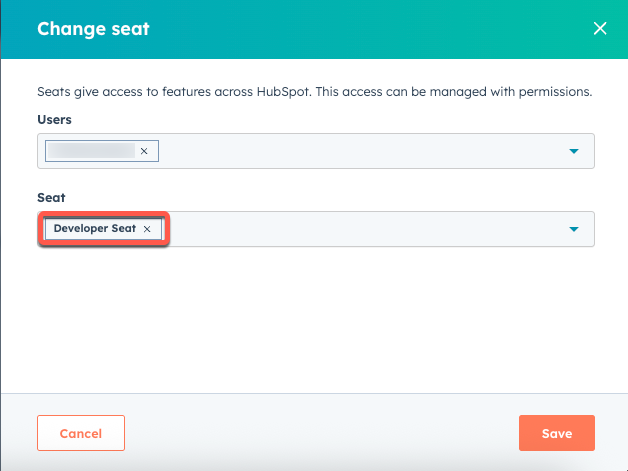Viewport: 628px width, 471px height.
Task: Remove the selected user tag
Action: [144, 151]
